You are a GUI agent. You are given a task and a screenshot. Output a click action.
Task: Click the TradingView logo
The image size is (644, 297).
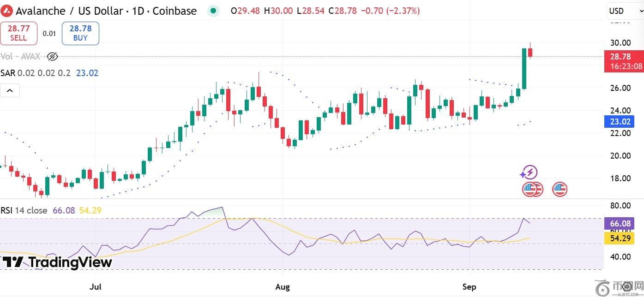57,262
